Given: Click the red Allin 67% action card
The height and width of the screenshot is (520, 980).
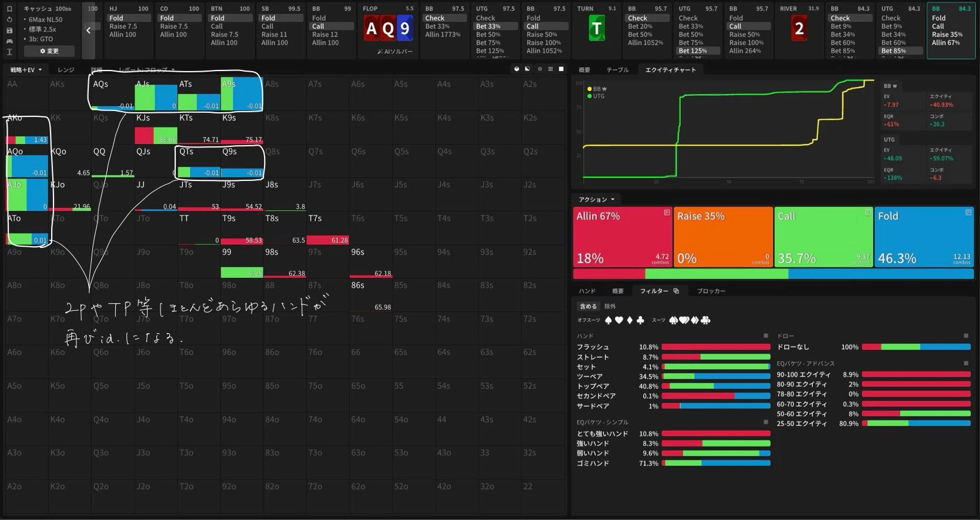Looking at the screenshot, I should click(x=622, y=236).
